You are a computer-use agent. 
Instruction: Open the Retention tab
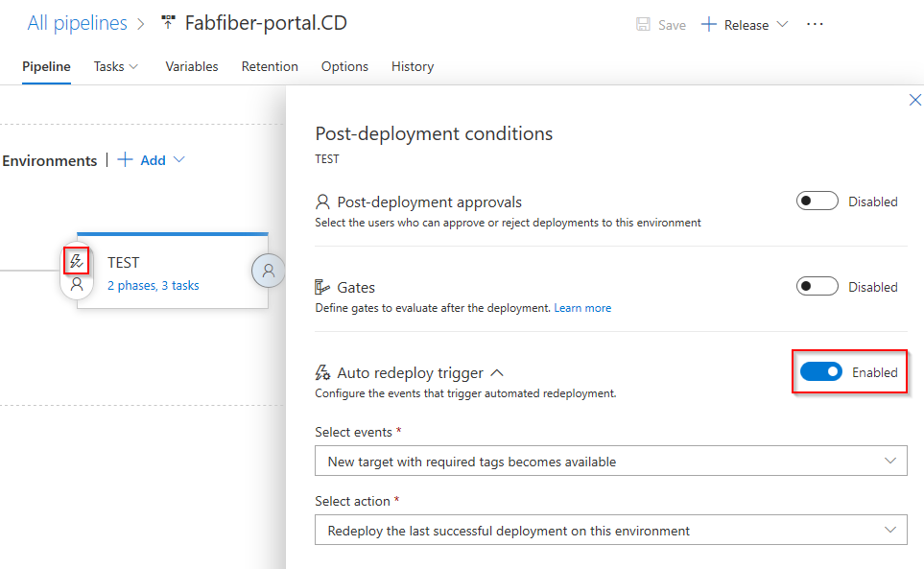click(x=270, y=66)
